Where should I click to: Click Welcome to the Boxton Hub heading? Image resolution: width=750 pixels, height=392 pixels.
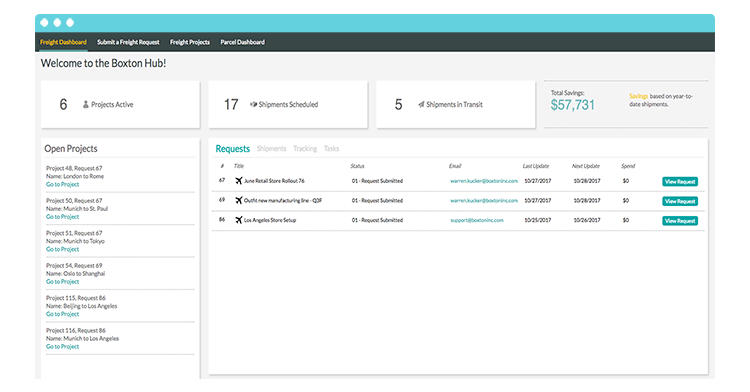(103, 63)
